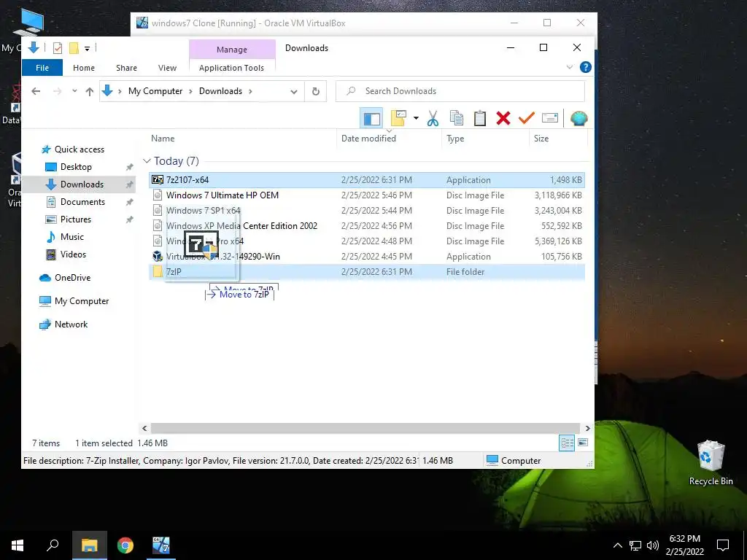The width and height of the screenshot is (747, 560).
Task: Select the 7z2107-x64 application file
Action: [x=366, y=180]
